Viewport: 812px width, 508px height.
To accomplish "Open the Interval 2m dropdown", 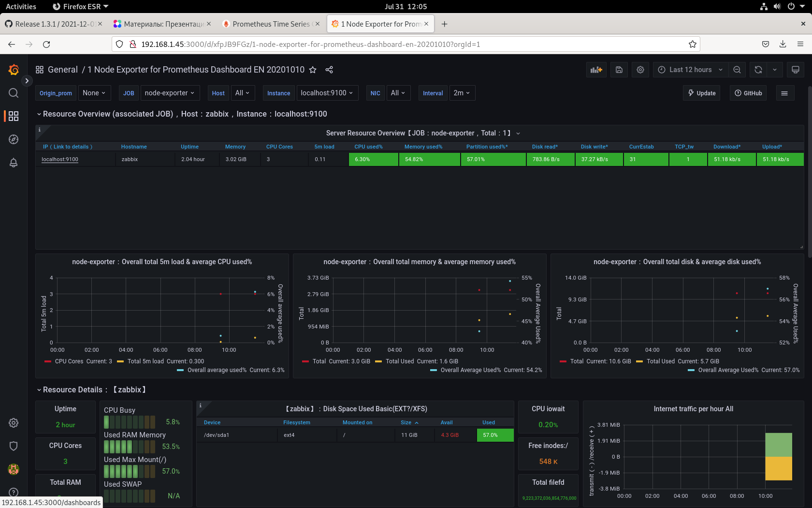I will (x=462, y=93).
